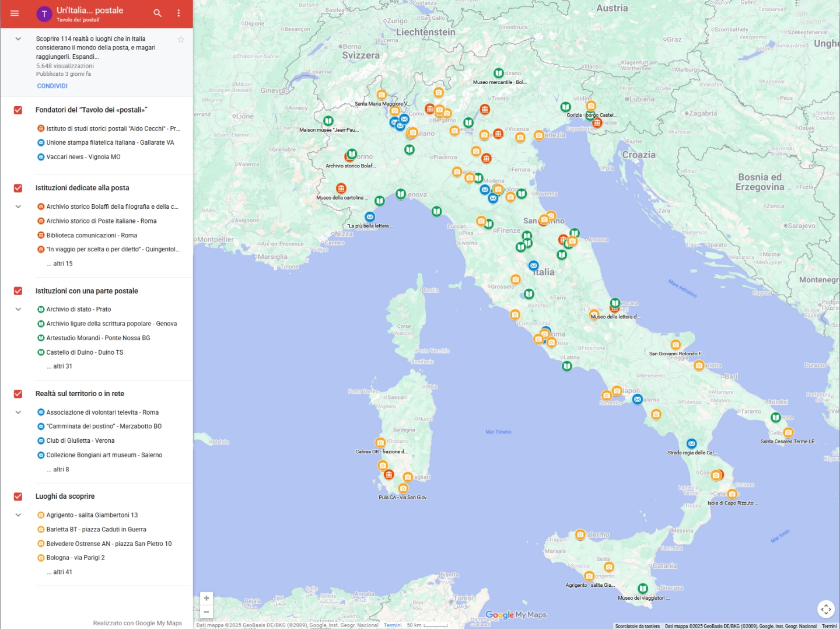840x630 pixels.
Task: Show the altri 15 hidden items
Action: (x=60, y=264)
